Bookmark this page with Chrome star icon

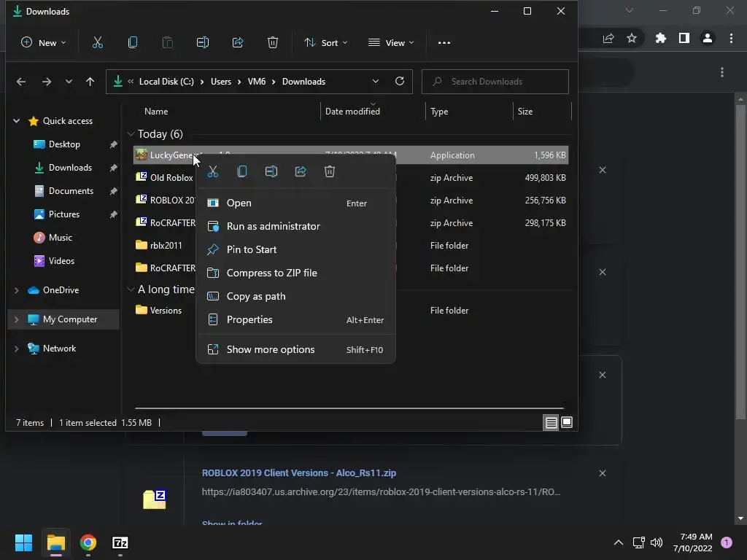[632, 38]
